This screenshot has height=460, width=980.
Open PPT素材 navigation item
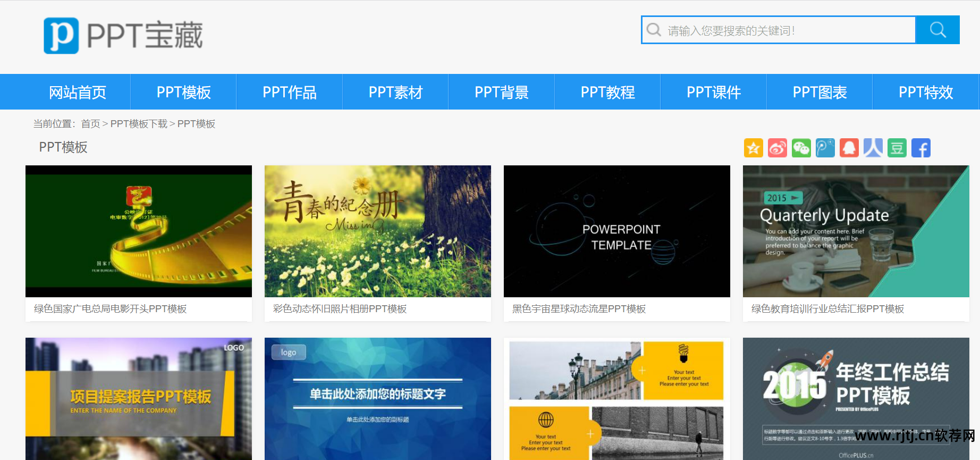coord(395,92)
